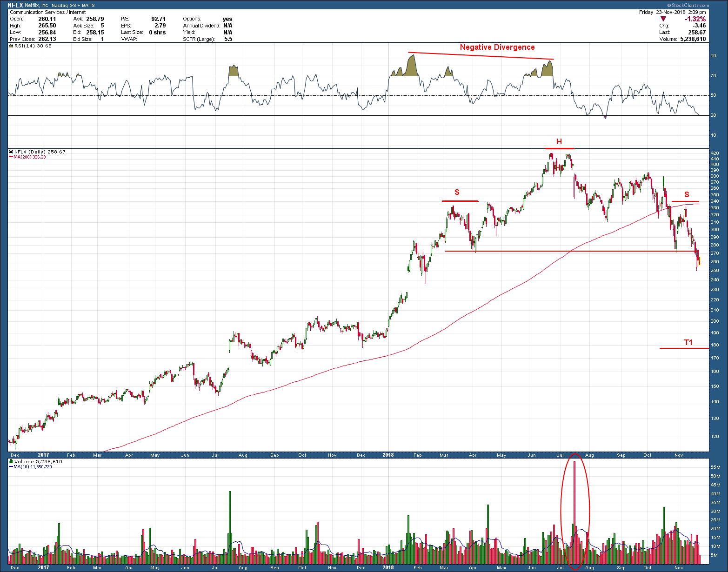Click the RSI overbought axis label 70
Screen dimensions: 728x572
click(713, 76)
